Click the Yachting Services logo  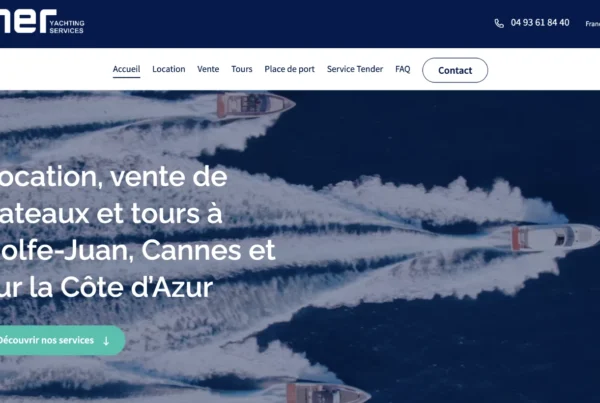pos(42,21)
